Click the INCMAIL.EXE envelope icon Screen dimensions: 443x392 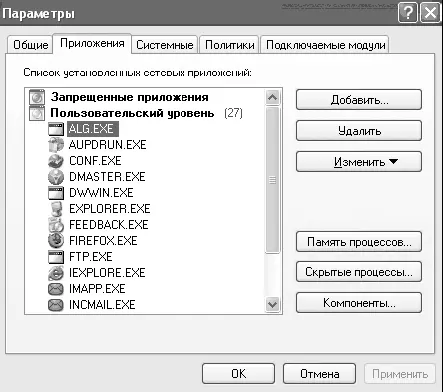(x=56, y=305)
